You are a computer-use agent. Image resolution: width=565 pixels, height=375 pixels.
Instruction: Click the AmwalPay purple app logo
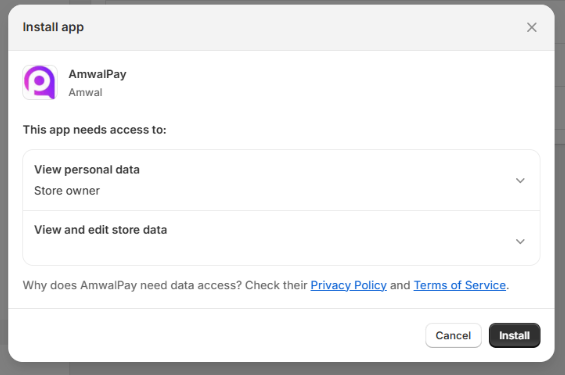(40, 82)
